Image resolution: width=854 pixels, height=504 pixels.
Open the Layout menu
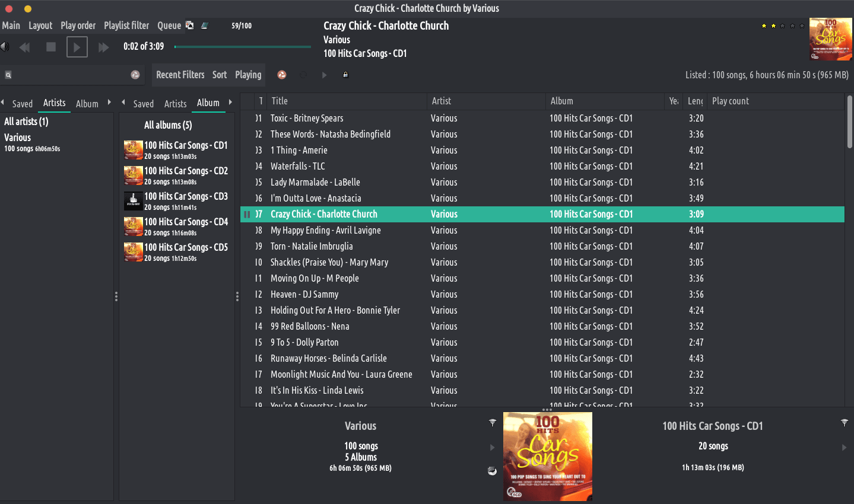point(40,25)
